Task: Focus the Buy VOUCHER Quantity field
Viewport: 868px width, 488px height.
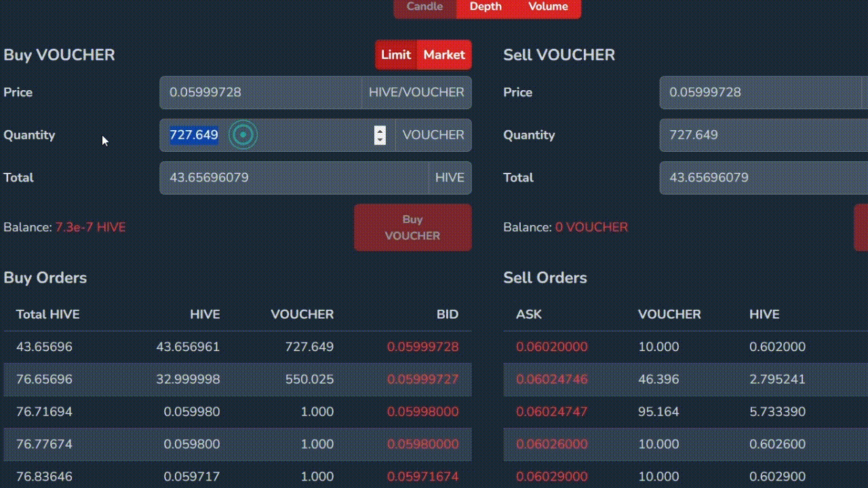Action: point(277,135)
